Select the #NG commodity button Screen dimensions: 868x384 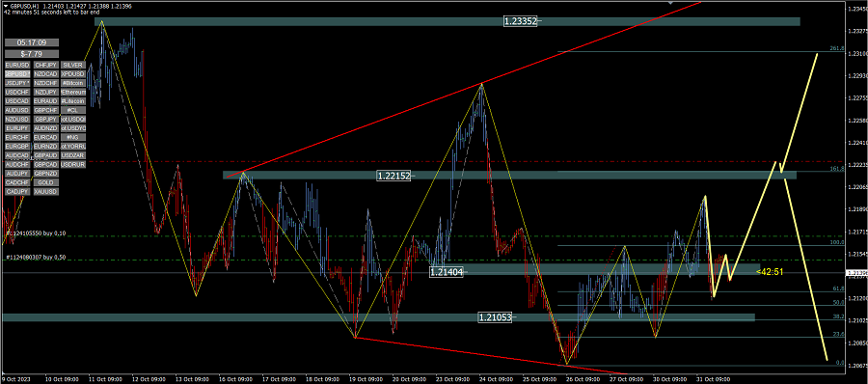73,137
